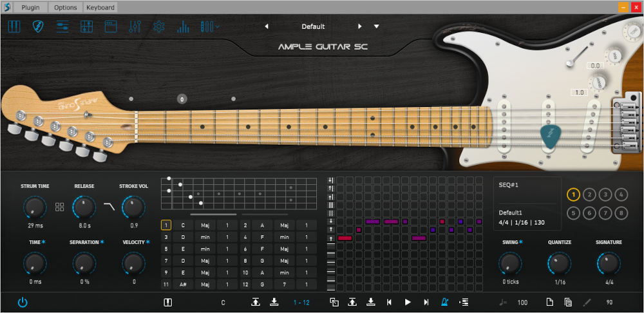Select sequence slot 5

click(x=574, y=213)
